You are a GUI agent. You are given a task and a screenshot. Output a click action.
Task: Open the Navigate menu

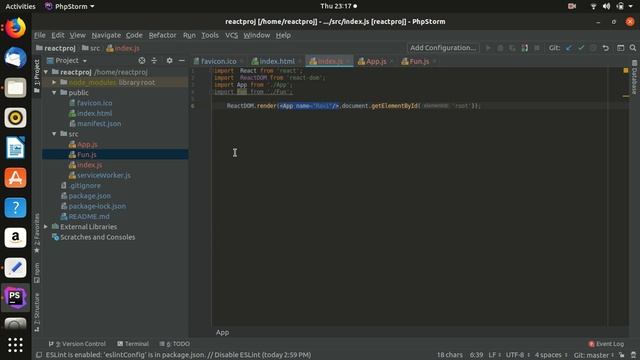tap(106, 35)
